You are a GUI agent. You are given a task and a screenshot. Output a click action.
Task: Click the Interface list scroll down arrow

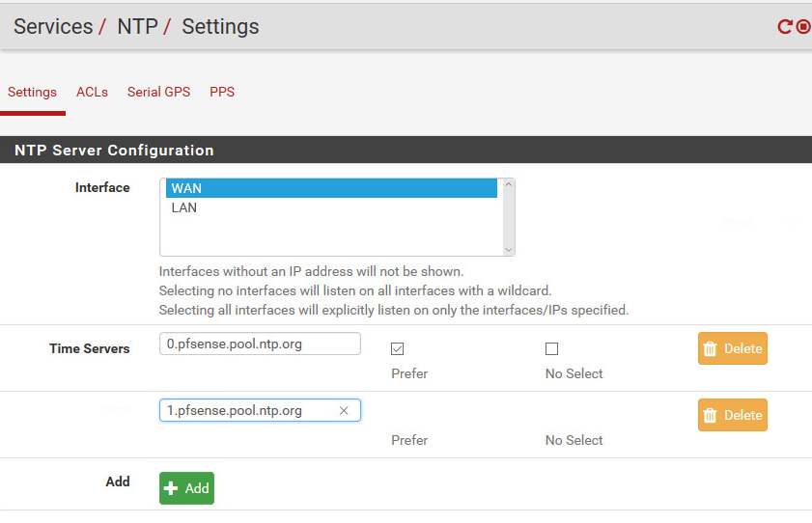[509, 250]
